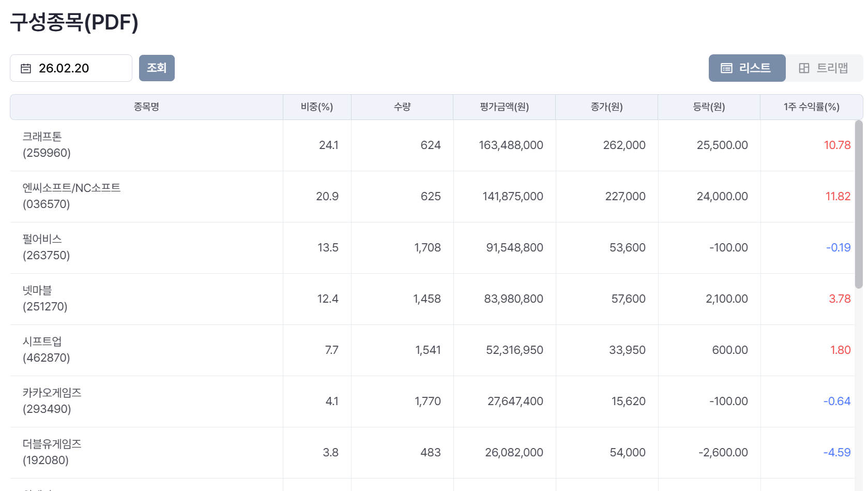This screenshot has height=491, width=868.
Task: Click the 수량 column header
Action: 402,107
